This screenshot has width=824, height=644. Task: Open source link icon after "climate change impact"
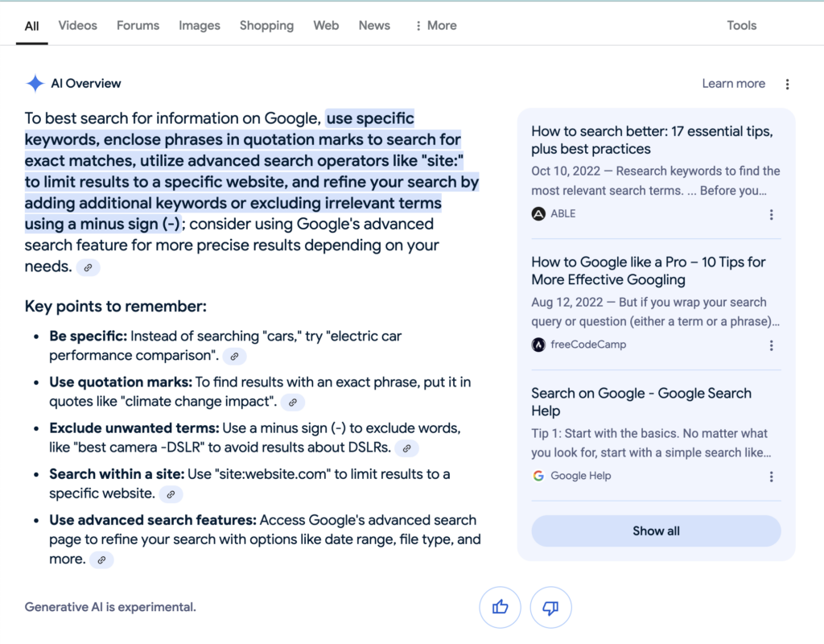pyautogui.click(x=293, y=402)
